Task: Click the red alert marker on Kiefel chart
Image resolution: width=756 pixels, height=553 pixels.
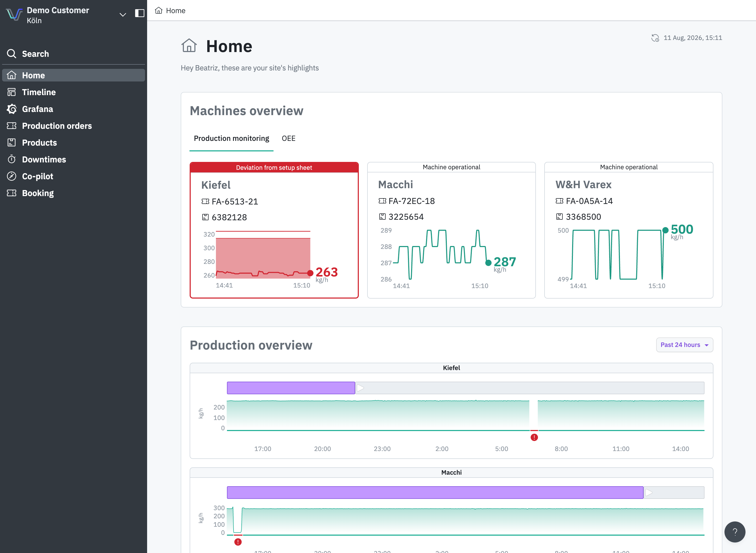Action: tap(534, 437)
